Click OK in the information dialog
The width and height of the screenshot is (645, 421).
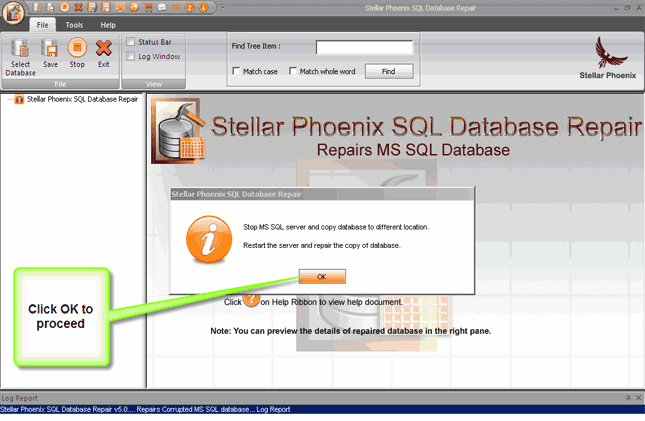coord(322,277)
